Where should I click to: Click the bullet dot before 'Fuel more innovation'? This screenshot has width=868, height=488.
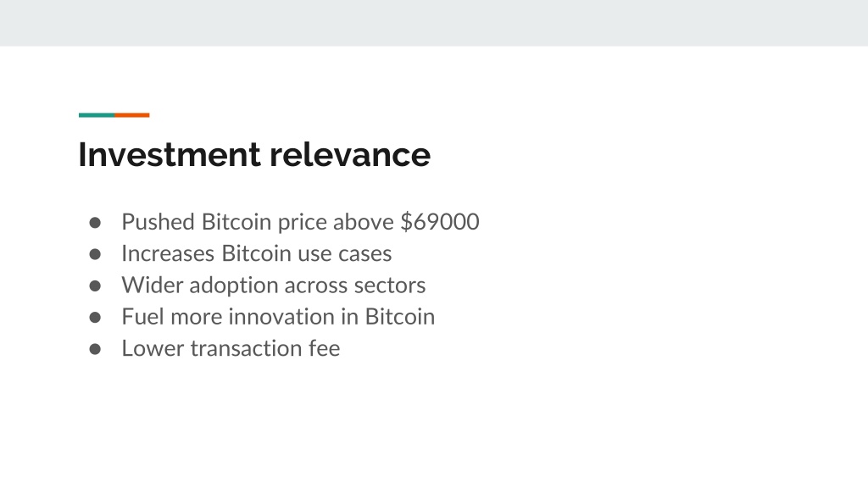(x=95, y=318)
